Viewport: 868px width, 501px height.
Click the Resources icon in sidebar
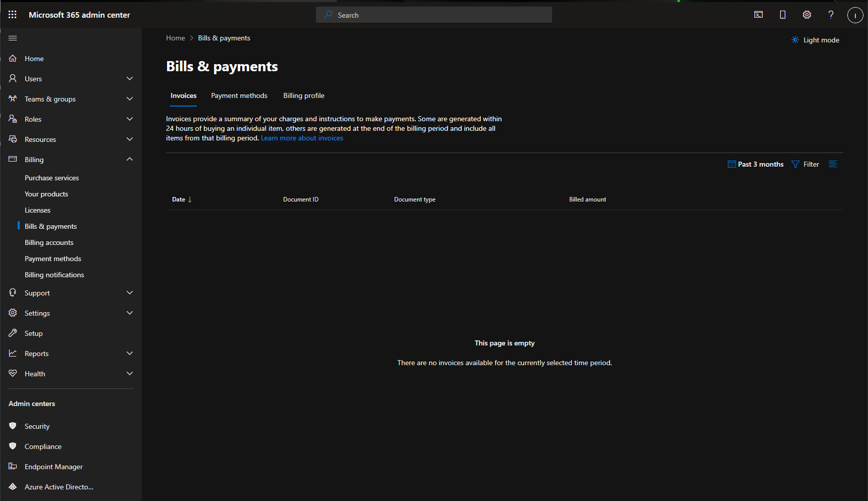point(13,139)
